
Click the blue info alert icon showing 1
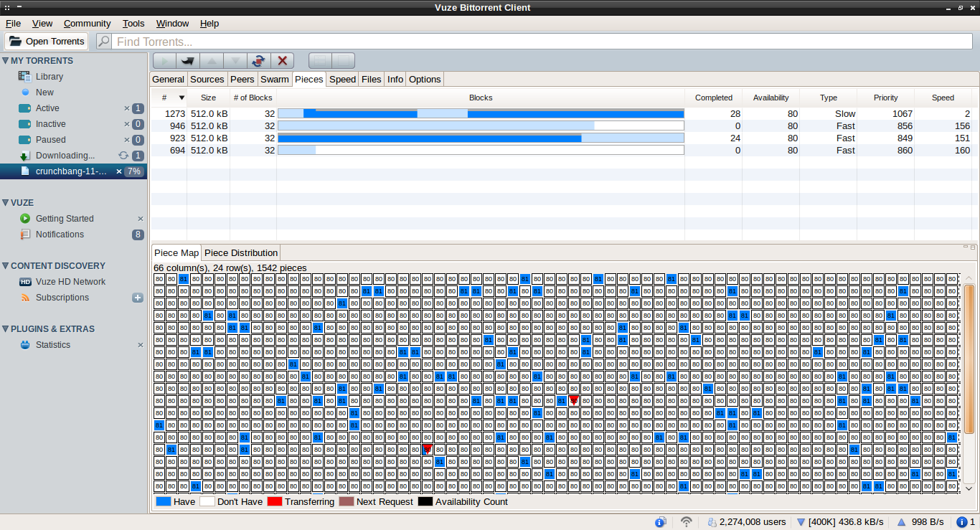click(x=961, y=522)
